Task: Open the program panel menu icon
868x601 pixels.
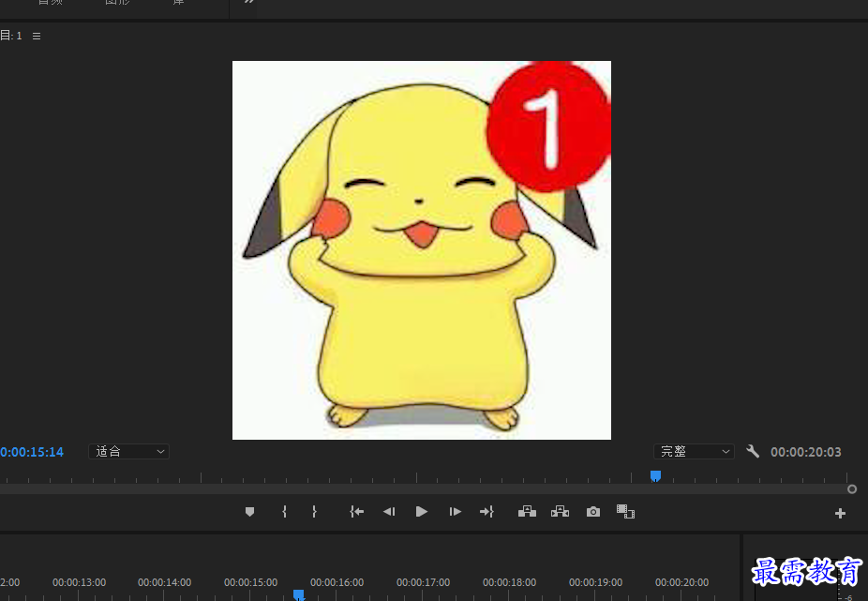Action: click(37, 36)
